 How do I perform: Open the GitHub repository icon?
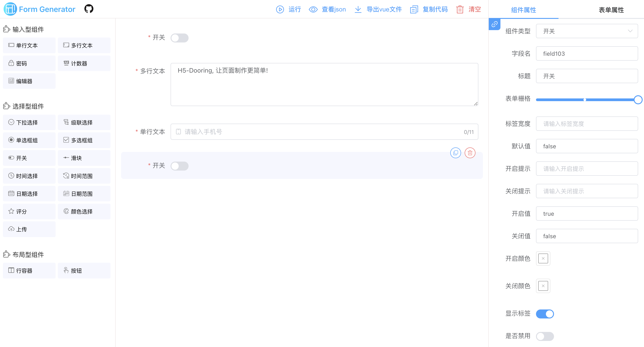point(89,9)
